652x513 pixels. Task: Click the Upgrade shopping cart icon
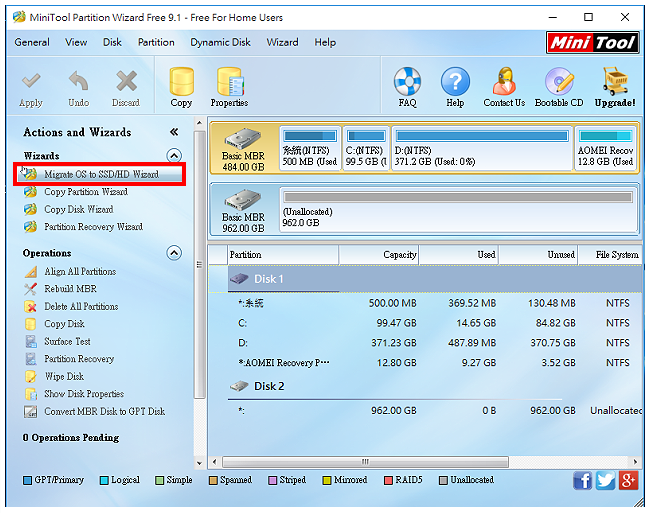[615, 81]
